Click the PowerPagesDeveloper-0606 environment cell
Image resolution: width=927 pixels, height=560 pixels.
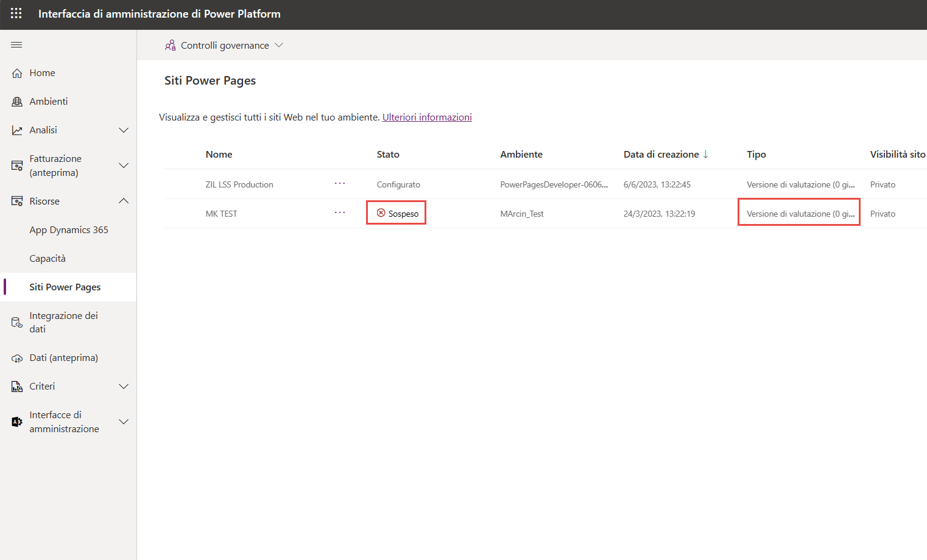pyautogui.click(x=554, y=184)
